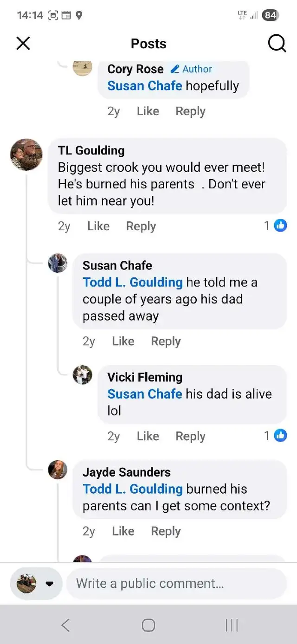
Task: Open Android recent apps button
Action: (232, 625)
